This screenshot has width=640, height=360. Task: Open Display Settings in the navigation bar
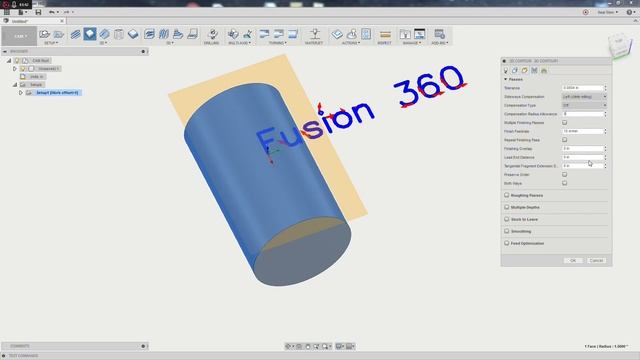[339, 346]
